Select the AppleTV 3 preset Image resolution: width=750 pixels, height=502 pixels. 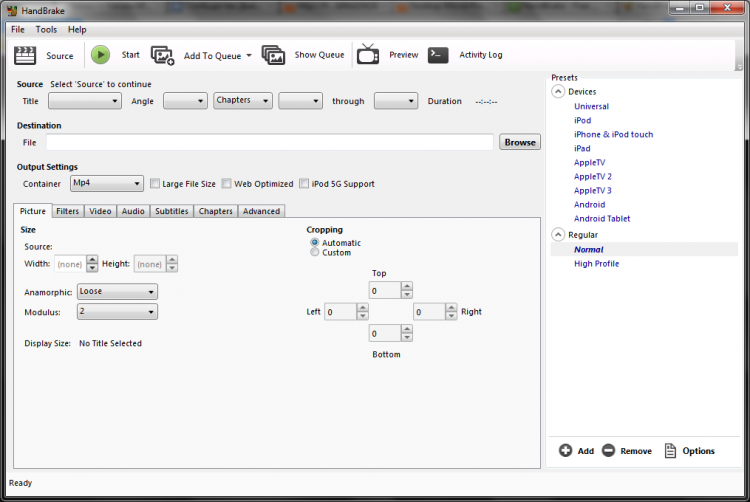click(x=593, y=190)
